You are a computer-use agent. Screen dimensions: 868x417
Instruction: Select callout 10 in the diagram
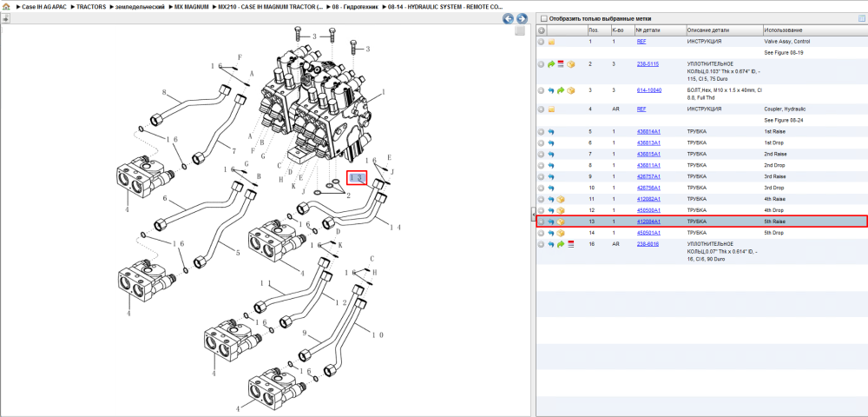pyautogui.click(x=378, y=334)
